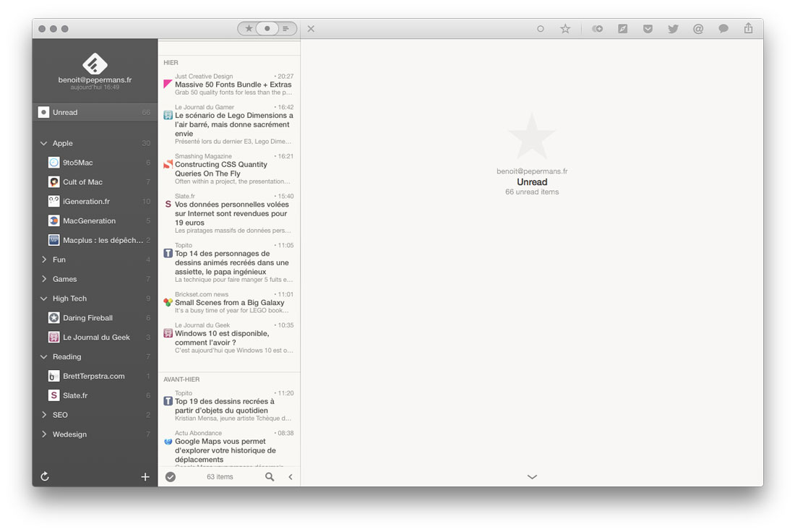
Task: Open the Cult of Mac feed
Action: pos(95,182)
